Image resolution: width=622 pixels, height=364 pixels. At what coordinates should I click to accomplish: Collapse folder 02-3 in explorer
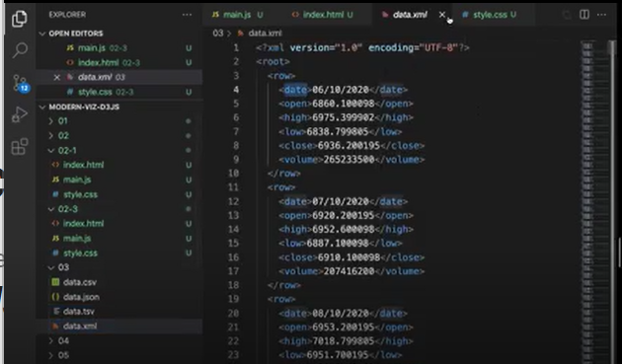pyautogui.click(x=67, y=209)
